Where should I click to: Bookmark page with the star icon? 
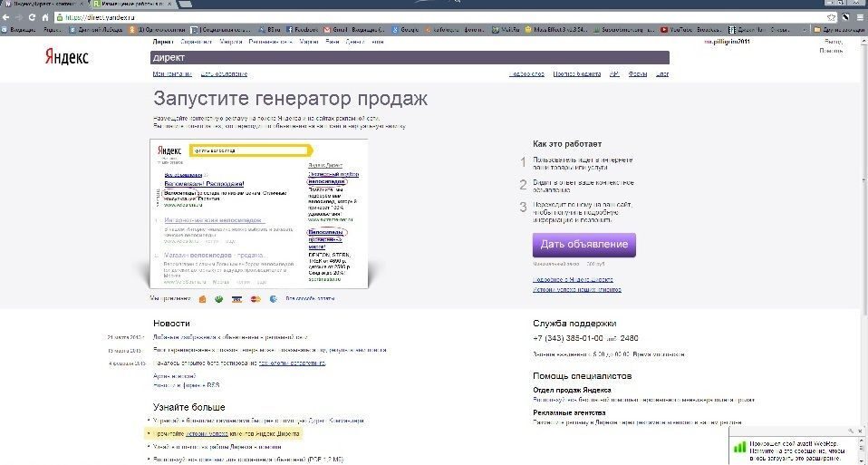831,17
